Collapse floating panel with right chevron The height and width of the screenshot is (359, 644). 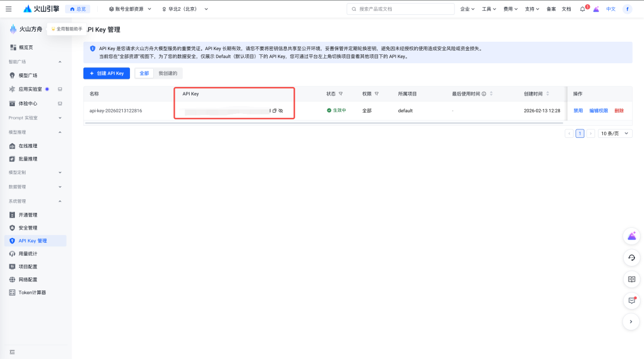pyautogui.click(x=631, y=321)
